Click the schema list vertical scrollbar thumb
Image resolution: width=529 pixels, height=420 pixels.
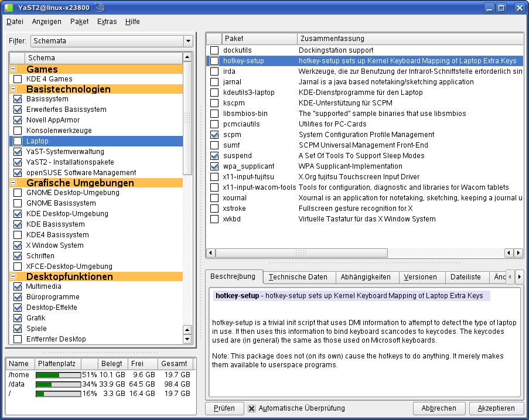point(187,118)
